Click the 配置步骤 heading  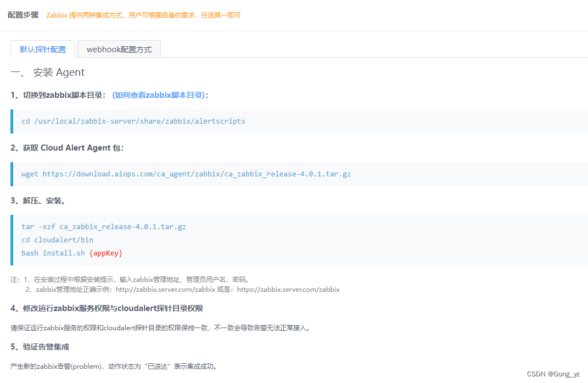point(23,15)
